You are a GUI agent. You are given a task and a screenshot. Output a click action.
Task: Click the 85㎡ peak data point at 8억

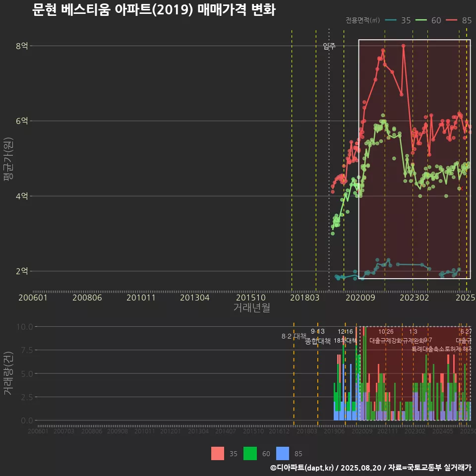coord(404,46)
